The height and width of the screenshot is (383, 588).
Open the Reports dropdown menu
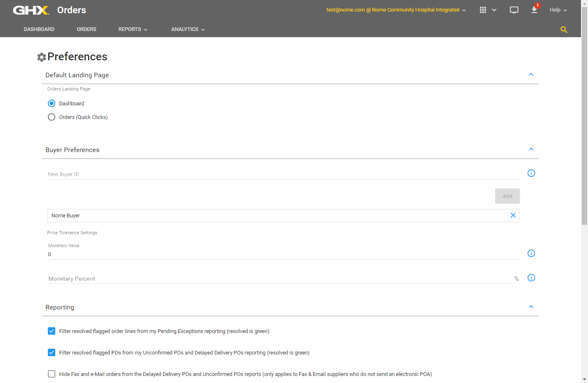(x=132, y=29)
